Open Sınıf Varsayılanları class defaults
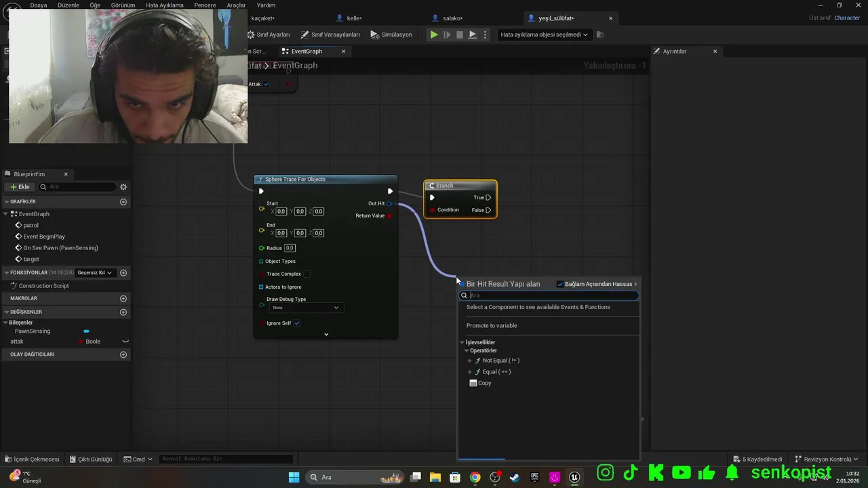 330,35
